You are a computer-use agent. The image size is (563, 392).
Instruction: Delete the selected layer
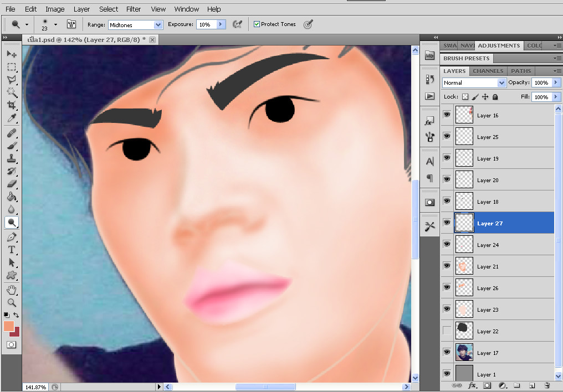(x=547, y=385)
